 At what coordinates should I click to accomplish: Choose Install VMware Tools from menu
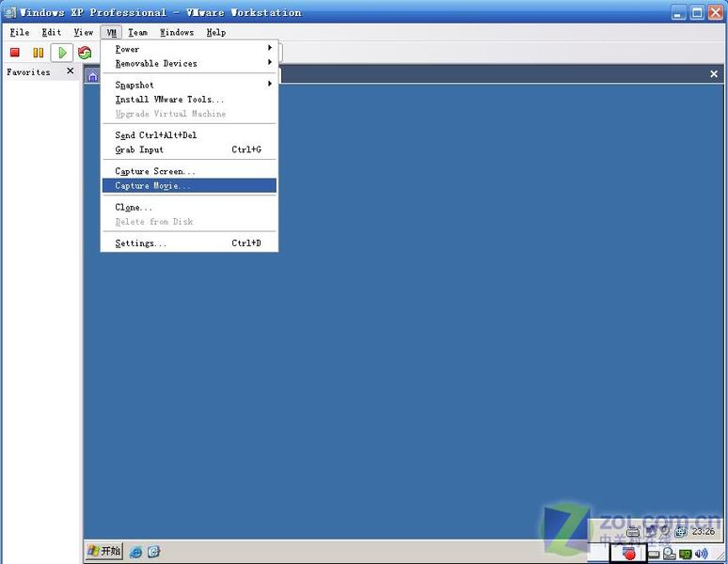[x=189, y=100]
